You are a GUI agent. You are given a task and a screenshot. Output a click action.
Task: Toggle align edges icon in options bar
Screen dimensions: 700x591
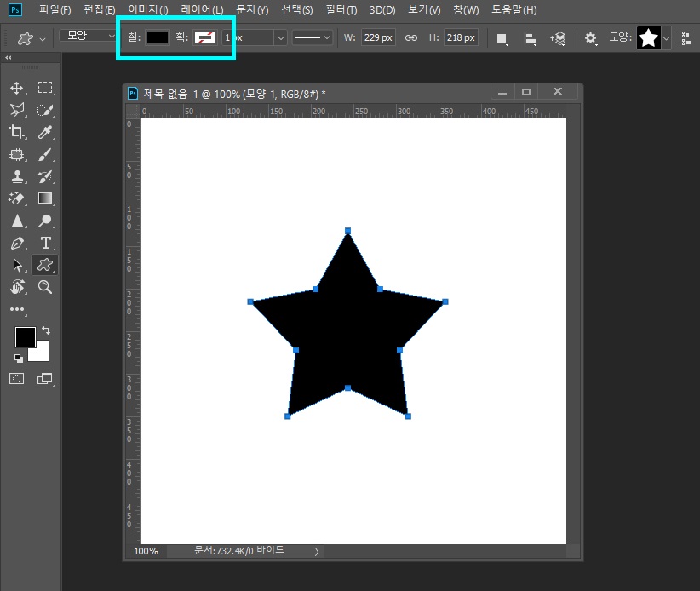point(686,38)
